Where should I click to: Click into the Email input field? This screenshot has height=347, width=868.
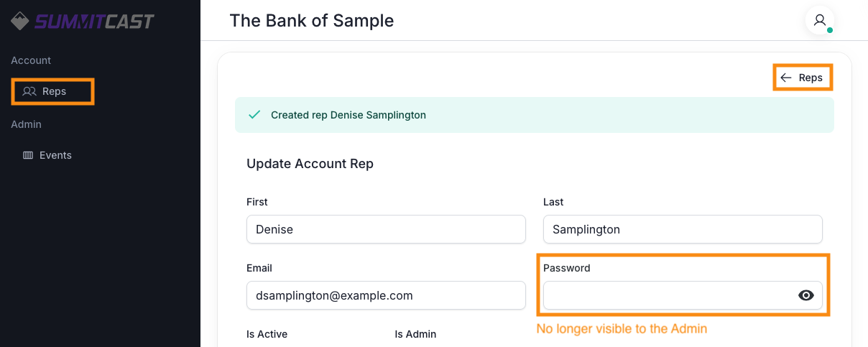point(386,295)
